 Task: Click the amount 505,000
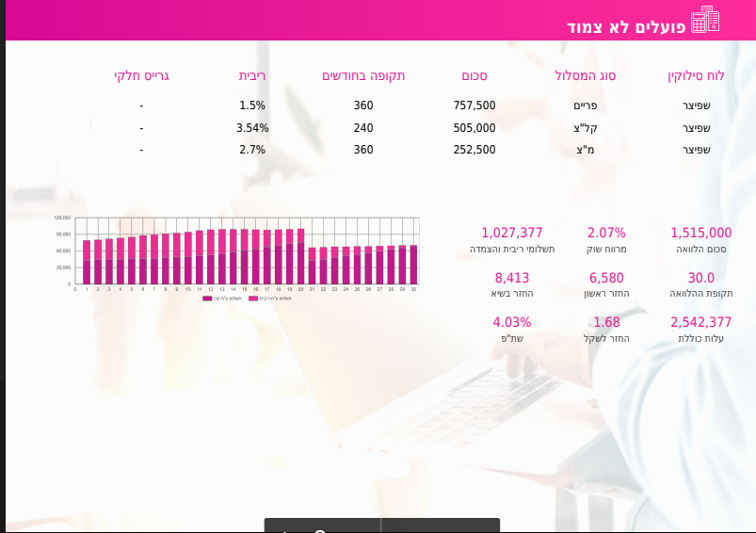coord(475,128)
